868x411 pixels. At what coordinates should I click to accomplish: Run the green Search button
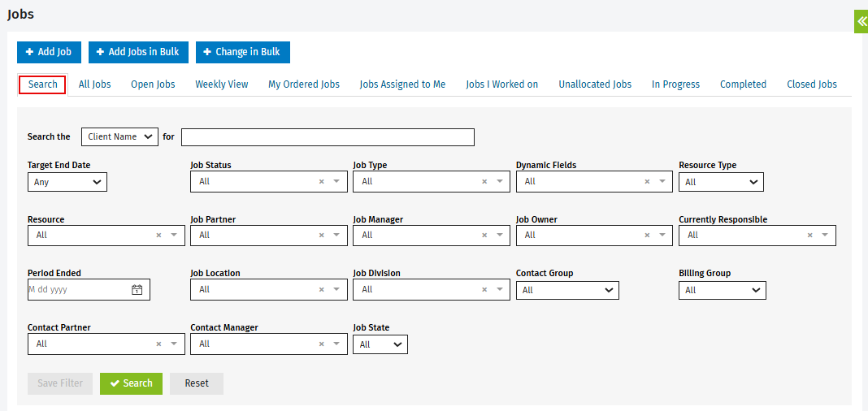click(x=131, y=383)
